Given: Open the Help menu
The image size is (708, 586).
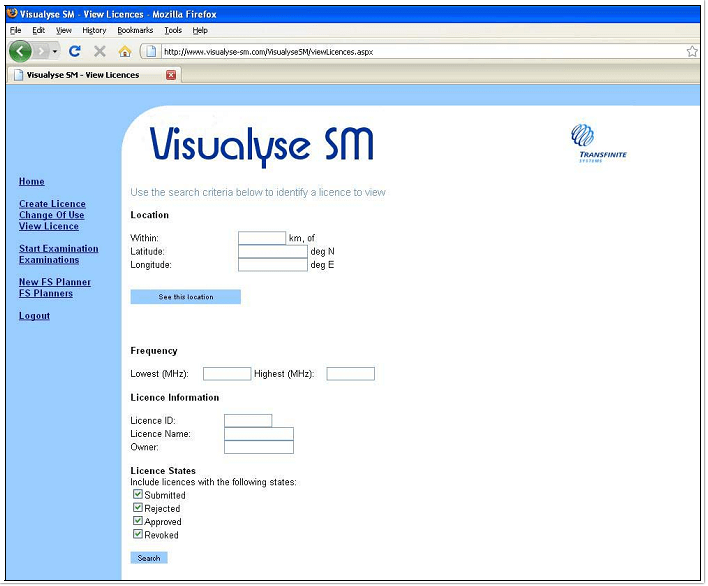Looking at the screenshot, I should click(200, 30).
